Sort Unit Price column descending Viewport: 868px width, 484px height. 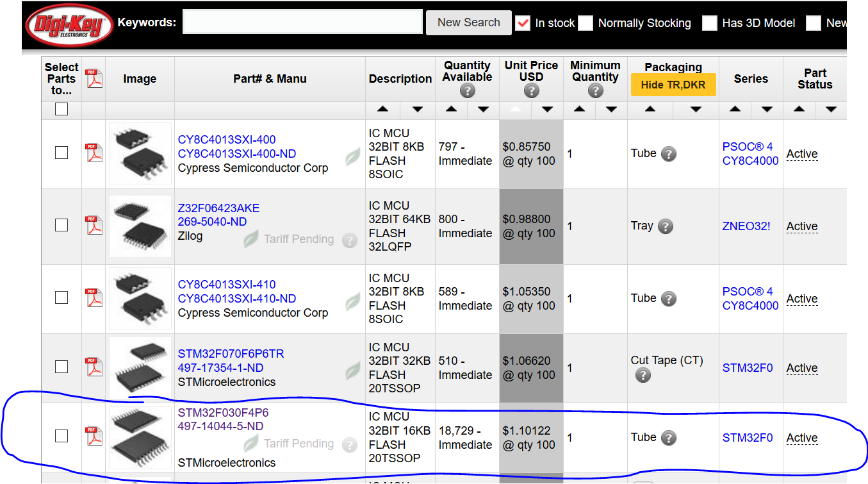pyautogui.click(x=547, y=110)
